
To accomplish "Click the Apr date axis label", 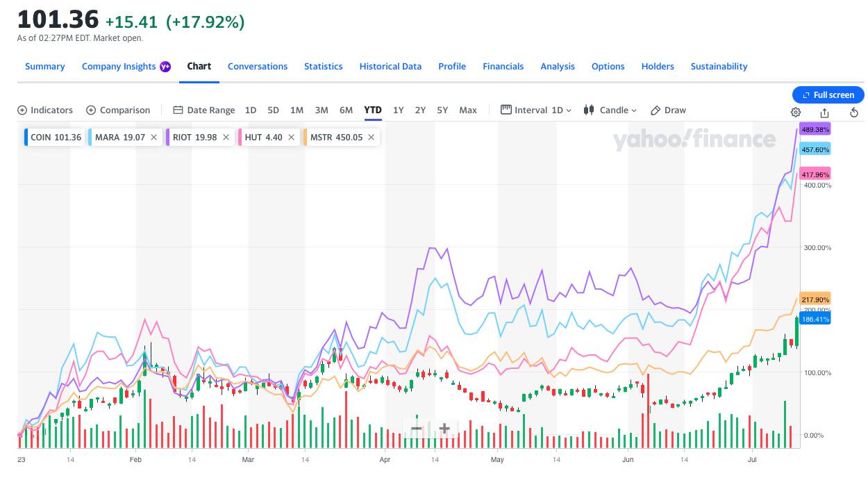I will (x=385, y=459).
